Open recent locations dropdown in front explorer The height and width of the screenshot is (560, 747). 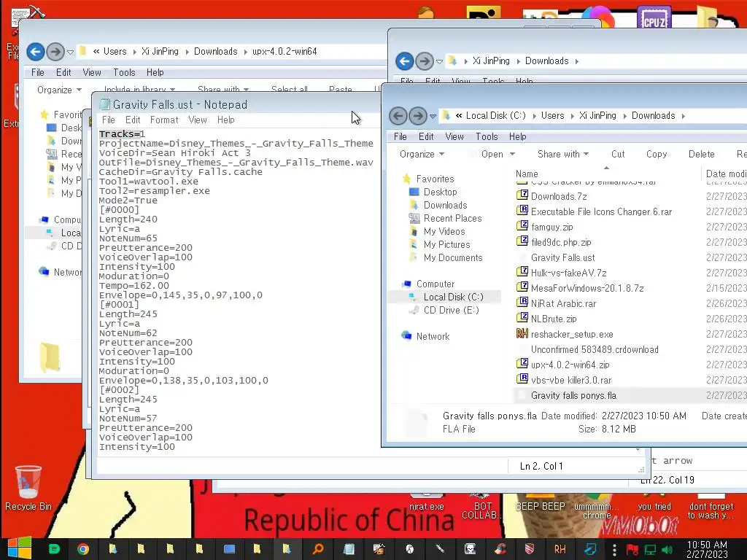click(x=433, y=116)
